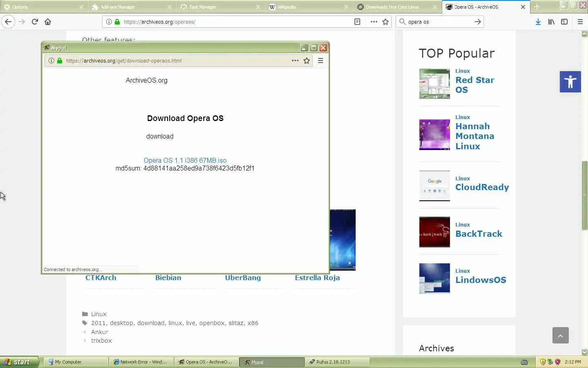Click the green padlock in Mypal popup
The width and height of the screenshot is (588, 368).
coord(60,61)
